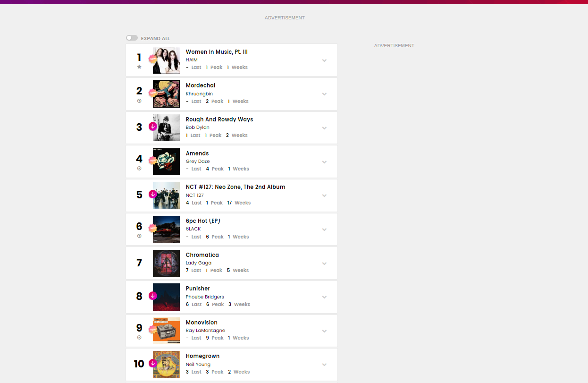
Task: Click the Chromatica album cover thumbnail
Action: (166, 263)
